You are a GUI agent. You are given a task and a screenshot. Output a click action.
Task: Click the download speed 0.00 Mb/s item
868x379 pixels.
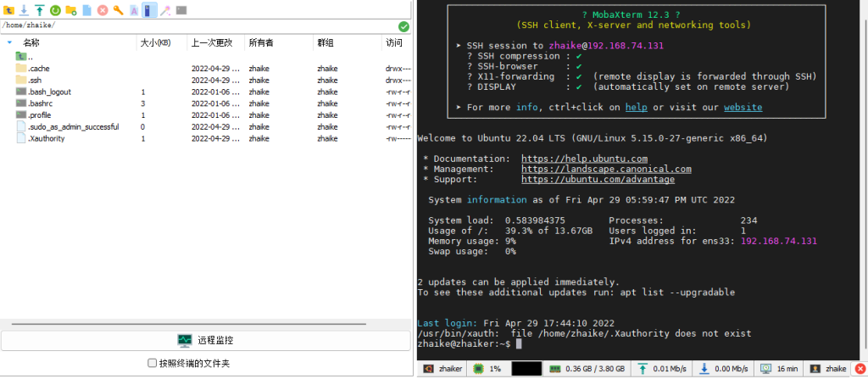(x=724, y=369)
